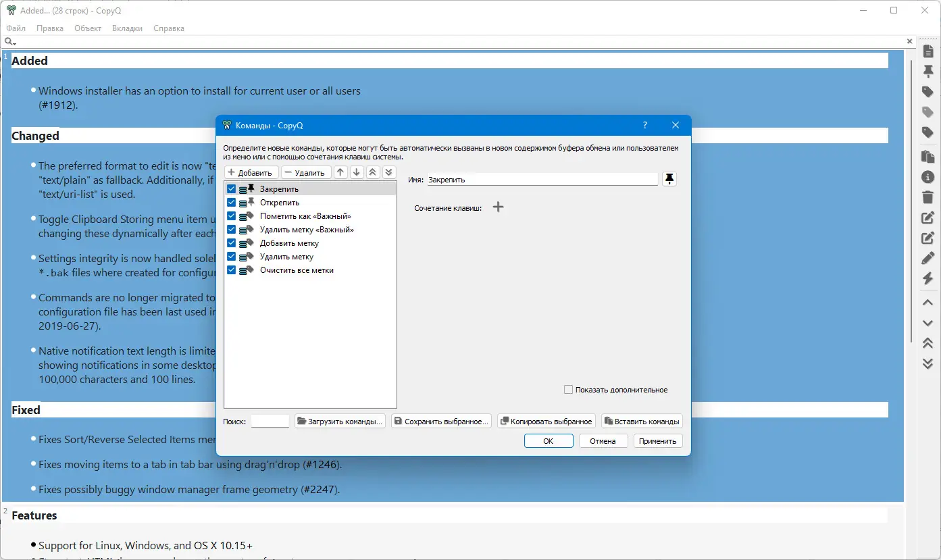Toggle the Удалить метку «Важный» checkbox
Screen dimensions: 941x560
coord(232,230)
